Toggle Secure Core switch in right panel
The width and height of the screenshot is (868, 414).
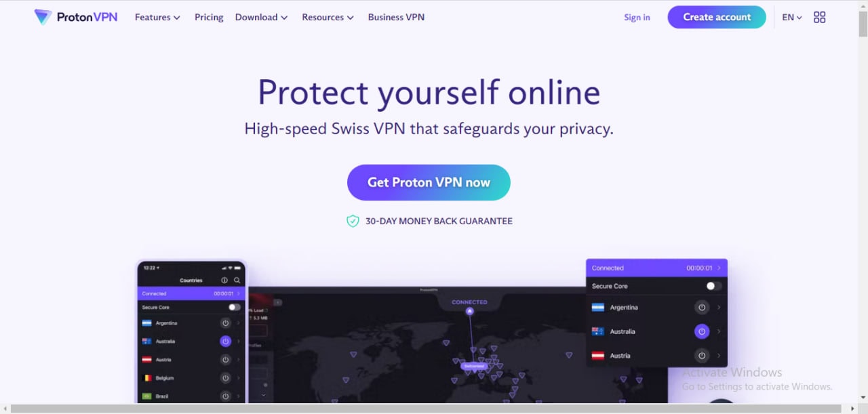tap(713, 286)
